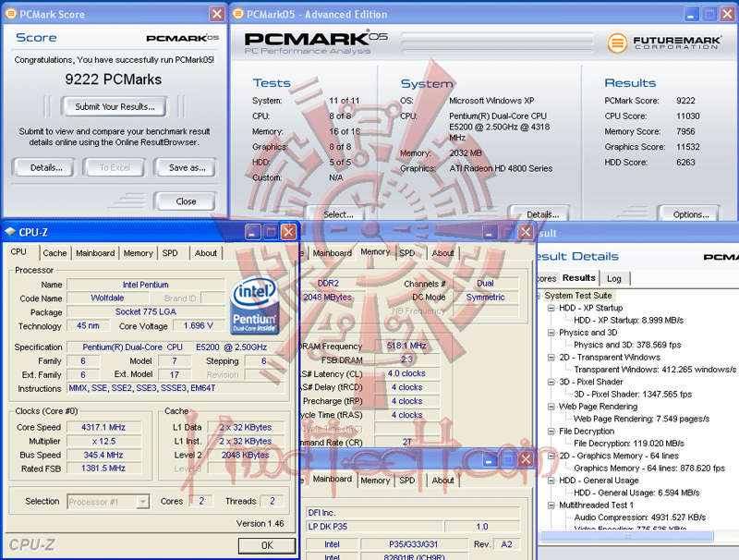Open Options in PCMark05 window
Image resolution: width=739 pixels, height=560 pixels.
coord(689,214)
